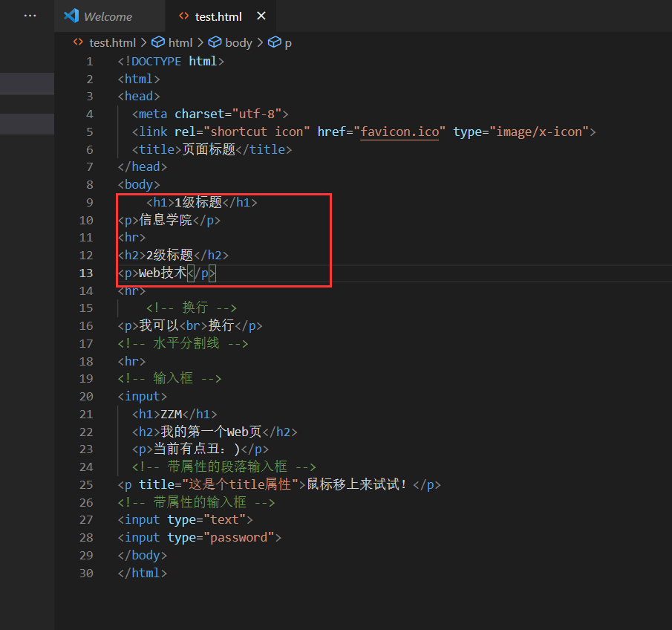Click the <html> tag on line 2

point(139,79)
